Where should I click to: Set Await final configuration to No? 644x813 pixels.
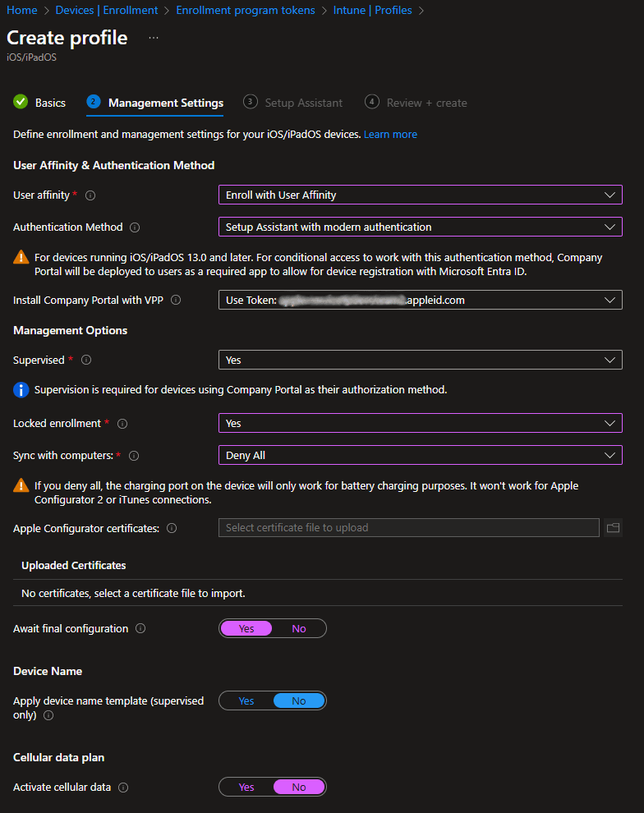pos(298,628)
